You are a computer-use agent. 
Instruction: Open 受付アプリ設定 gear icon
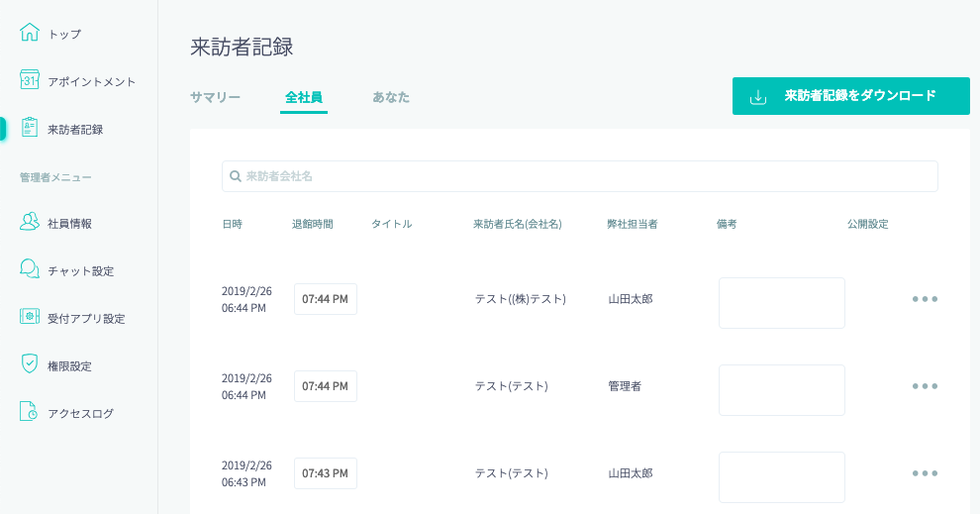tap(30, 318)
